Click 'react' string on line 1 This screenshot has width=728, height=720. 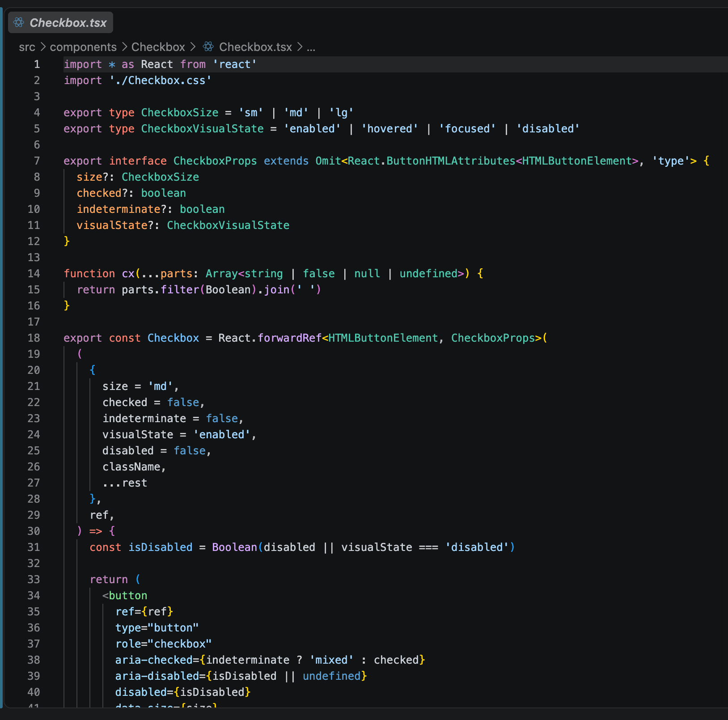coord(235,64)
